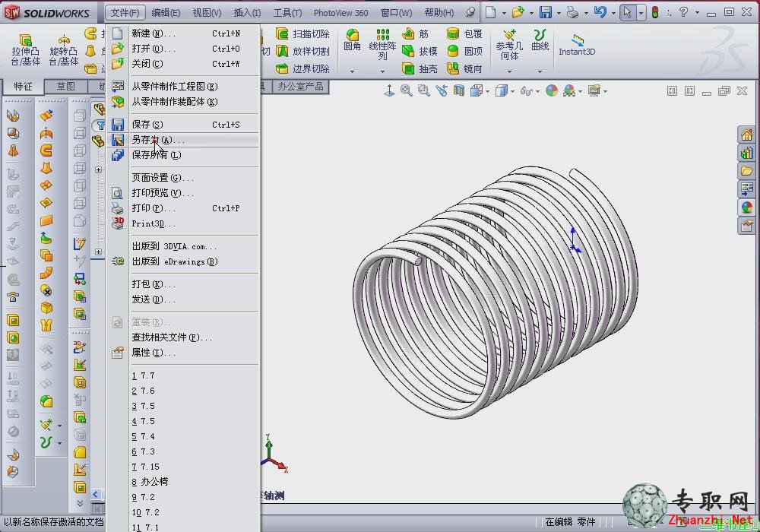
Task: Expand the Linear Pattern dropdown arrow
Action: point(382,71)
